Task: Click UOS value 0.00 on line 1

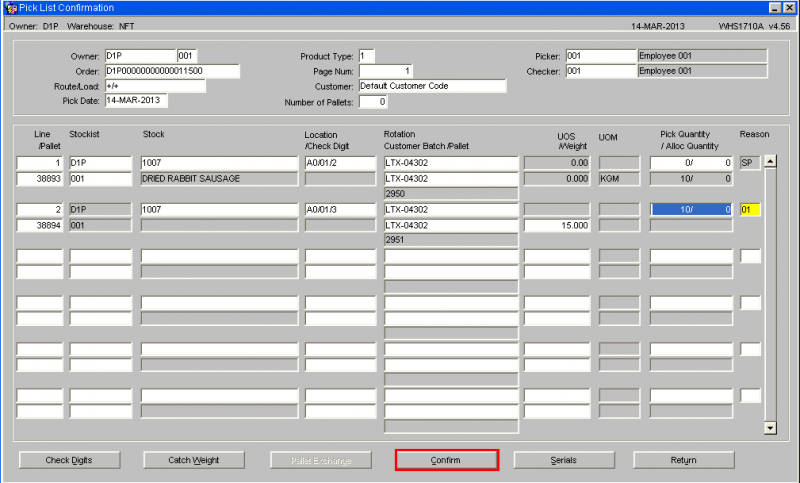Action: (x=557, y=163)
